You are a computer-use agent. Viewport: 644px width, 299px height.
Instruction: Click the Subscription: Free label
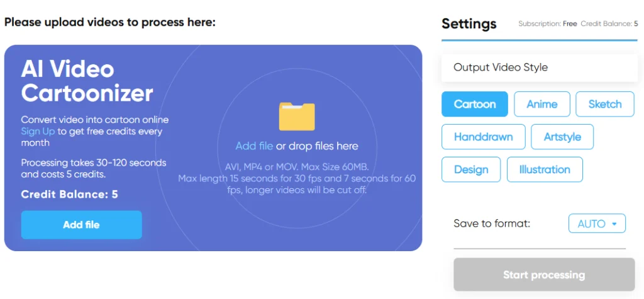547,24
